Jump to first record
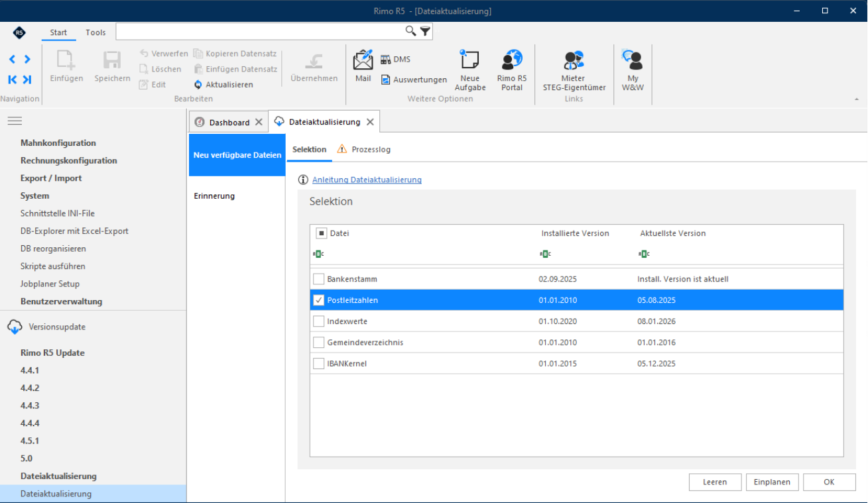Image resolution: width=868 pixels, height=503 pixels. coord(13,80)
